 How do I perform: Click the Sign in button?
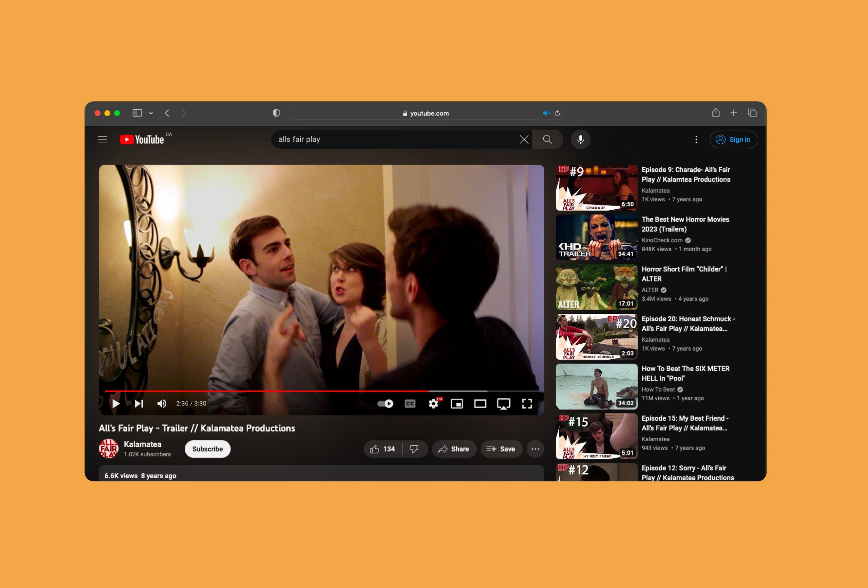[733, 139]
